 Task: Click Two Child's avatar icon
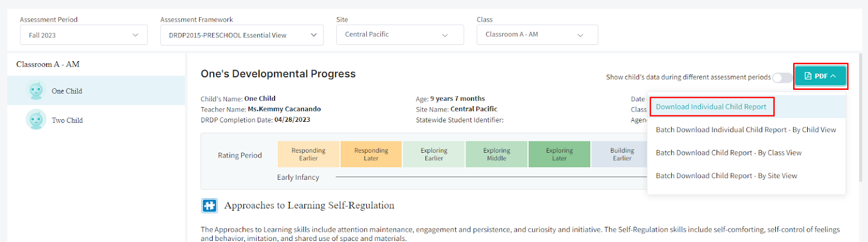[36, 120]
